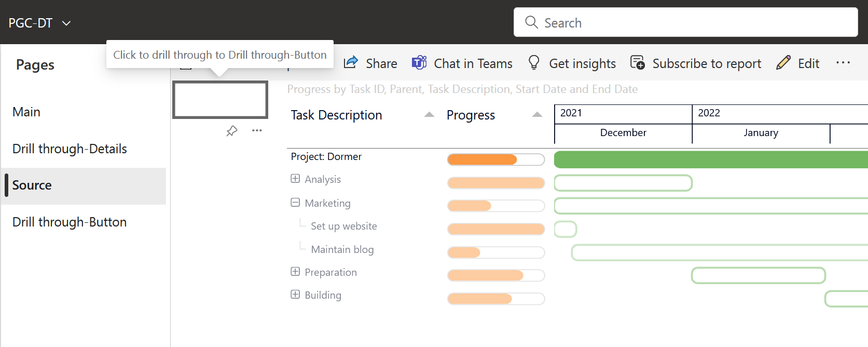Screen dimensions: 868x347
Task: Click the drill-through button thumbnail
Action: (219, 100)
